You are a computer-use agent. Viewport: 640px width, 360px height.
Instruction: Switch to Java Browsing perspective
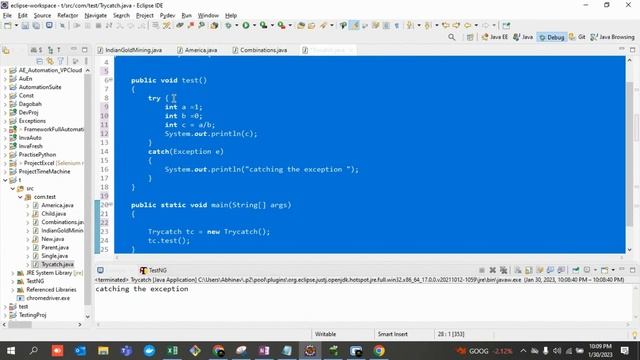tap(613, 37)
